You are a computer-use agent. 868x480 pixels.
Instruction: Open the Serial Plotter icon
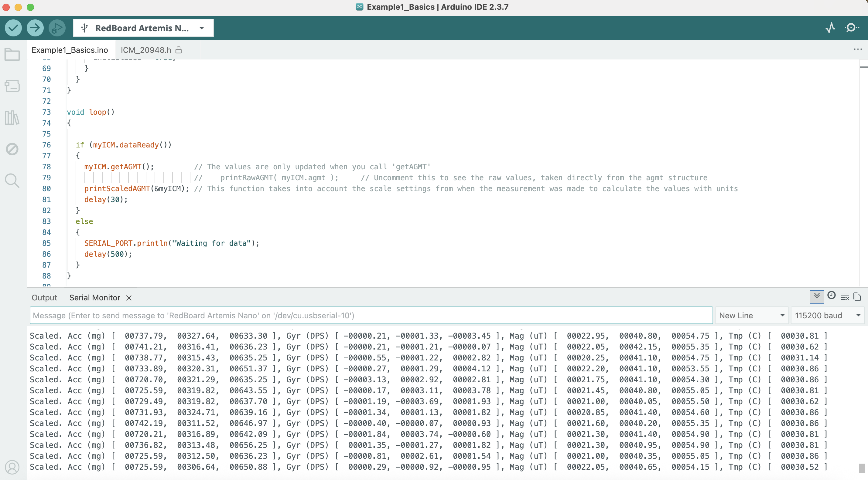(x=830, y=28)
